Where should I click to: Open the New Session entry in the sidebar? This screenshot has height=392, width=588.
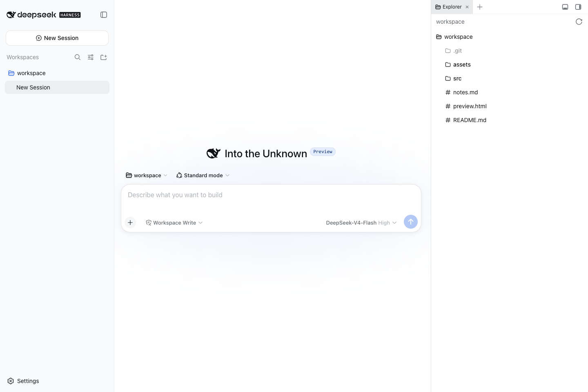[x=57, y=87]
